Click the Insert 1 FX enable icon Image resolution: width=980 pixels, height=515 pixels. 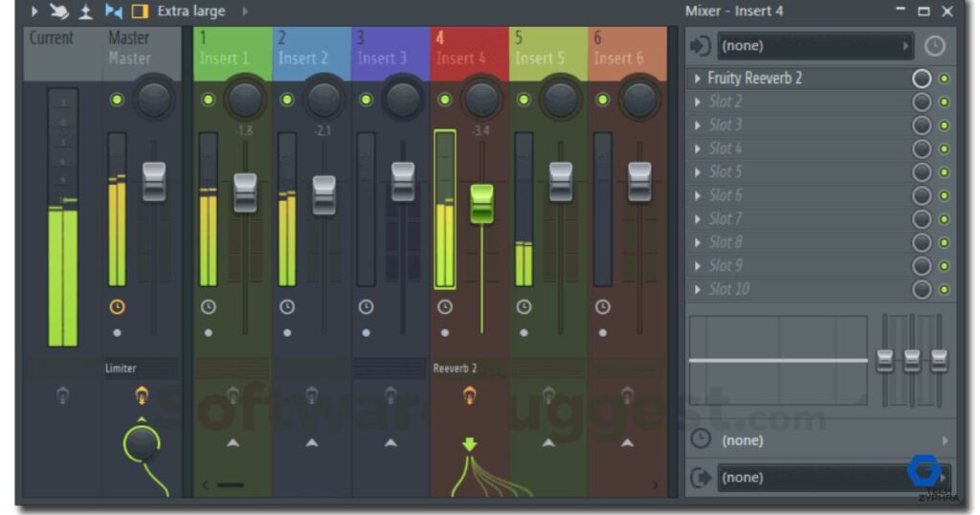click(x=234, y=395)
